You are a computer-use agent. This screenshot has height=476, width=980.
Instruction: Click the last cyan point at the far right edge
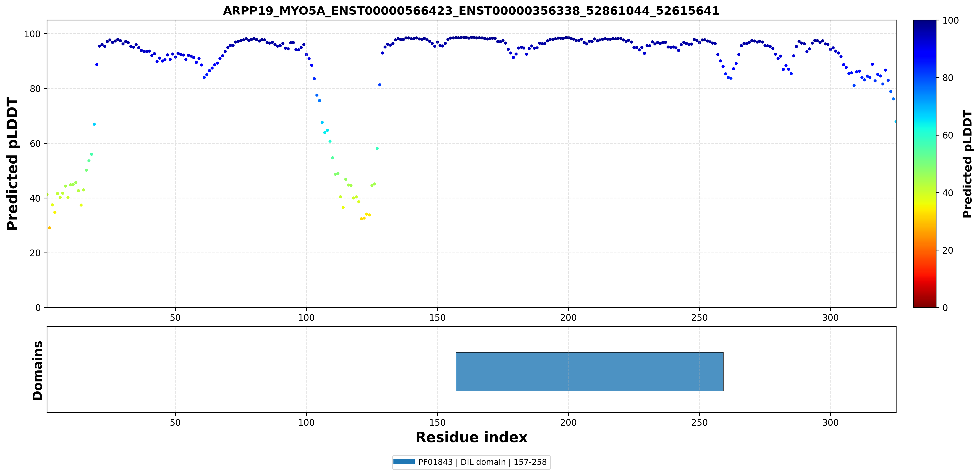coord(895,122)
